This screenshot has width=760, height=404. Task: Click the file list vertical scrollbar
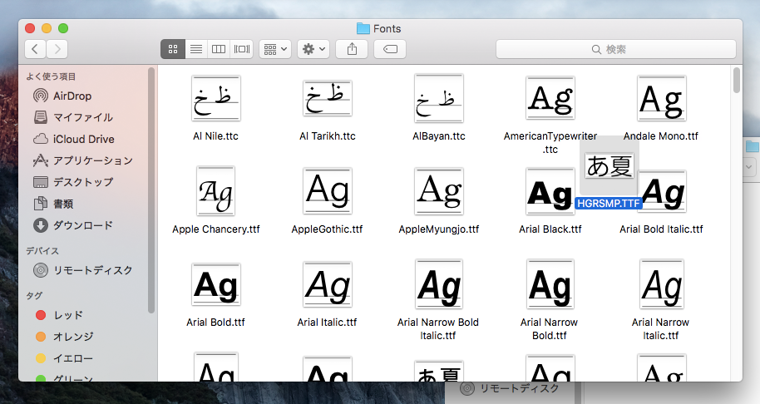pos(736,80)
